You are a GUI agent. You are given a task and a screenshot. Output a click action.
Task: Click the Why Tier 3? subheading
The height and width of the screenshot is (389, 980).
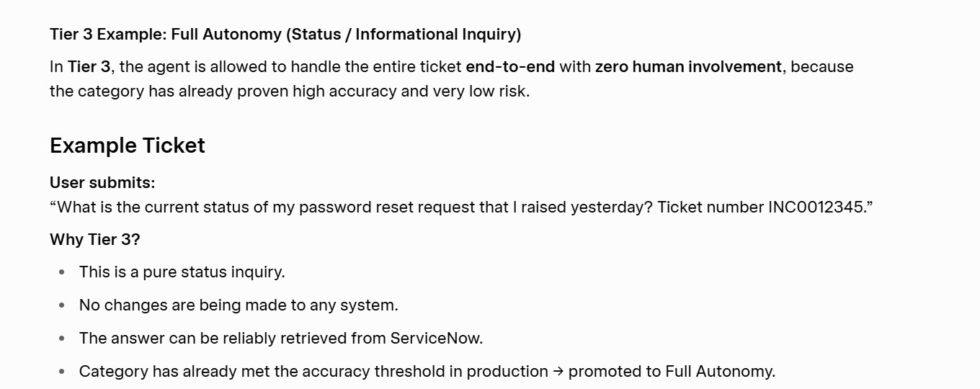click(95, 239)
